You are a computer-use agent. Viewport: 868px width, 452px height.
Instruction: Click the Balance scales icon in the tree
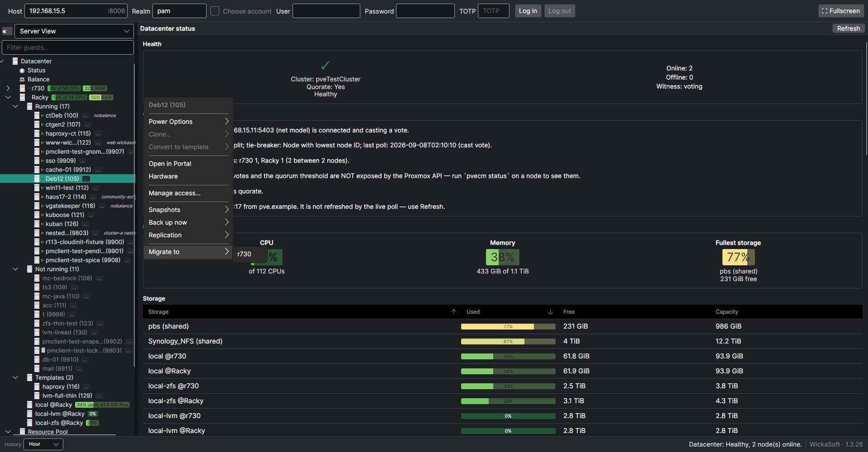coord(22,80)
